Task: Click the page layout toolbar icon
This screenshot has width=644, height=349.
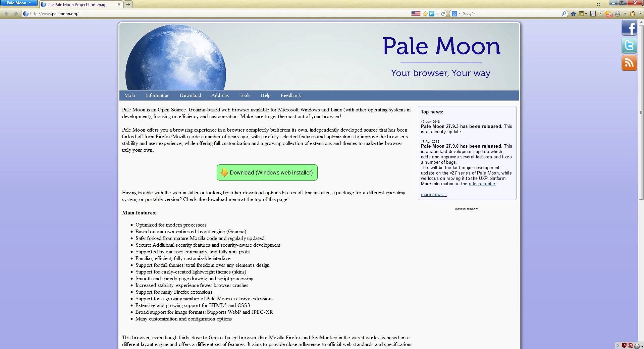Action: coord(593,14)
